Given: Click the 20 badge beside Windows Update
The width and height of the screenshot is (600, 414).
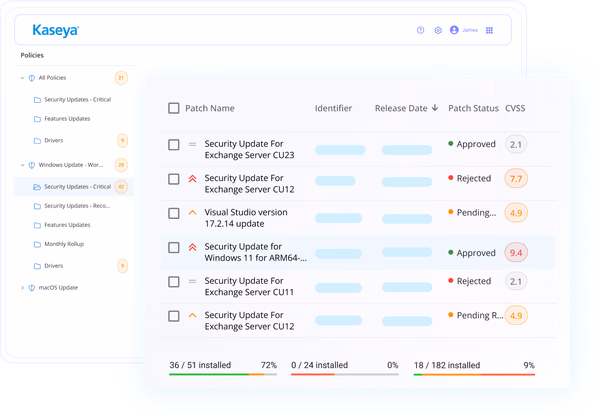Looking at the screenshot, I should click(121, 165).
